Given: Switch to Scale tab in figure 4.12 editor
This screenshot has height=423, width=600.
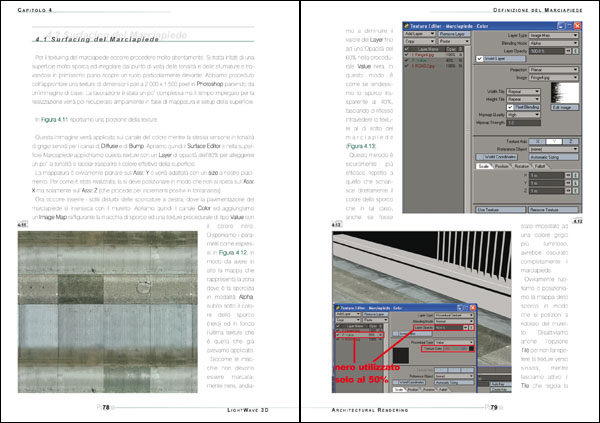Looking at the screenshot, I should click(x=484, y=166).
